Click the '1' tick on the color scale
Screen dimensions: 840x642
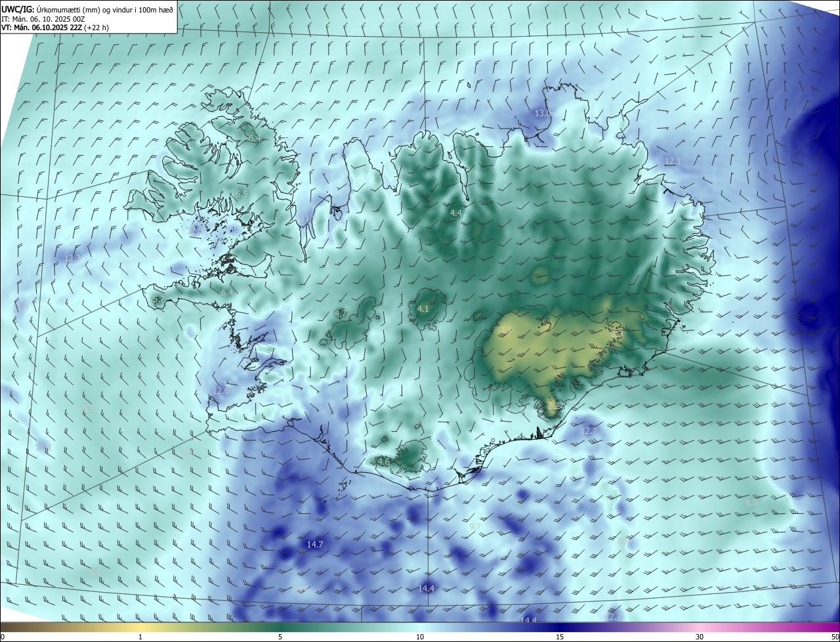[140, 637]
